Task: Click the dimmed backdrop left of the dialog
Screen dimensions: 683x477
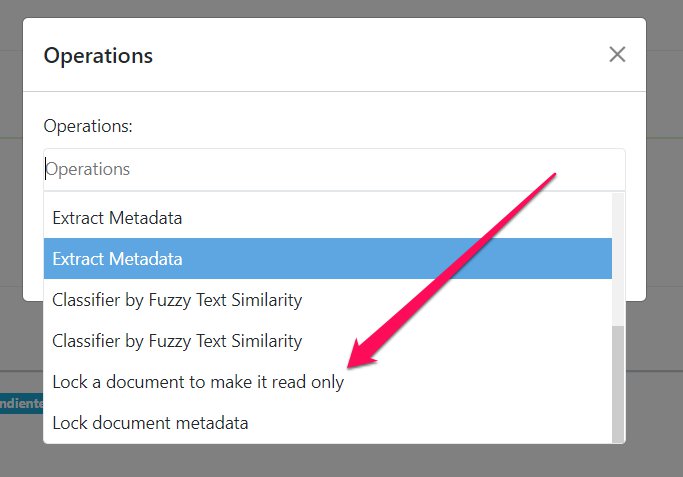Action: [10, 200]
